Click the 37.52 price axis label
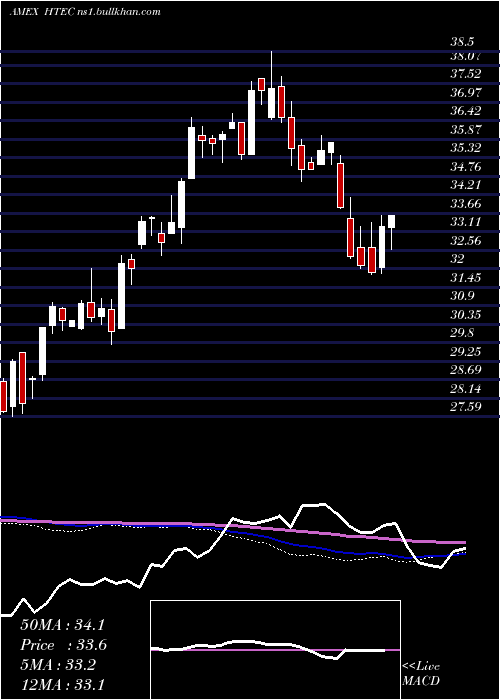This screenshot has height=700, width=500. 465,74
